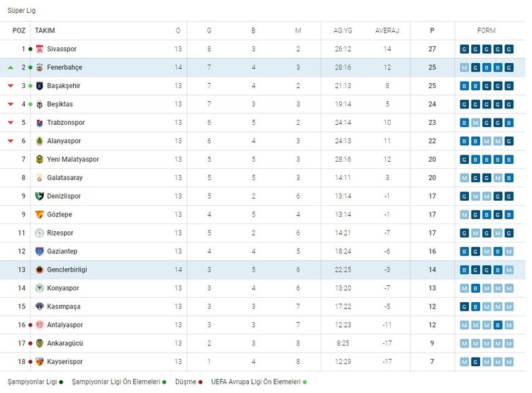
Task: Click Sivasspor's first form result box
Action: (x=464, y=49)
